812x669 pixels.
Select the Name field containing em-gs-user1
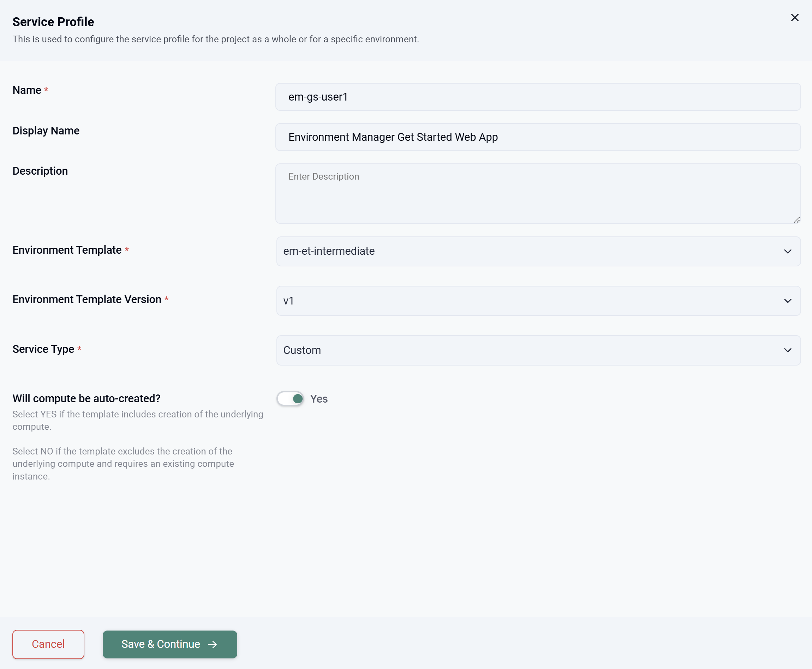pyautogui.click(x=538, y=97)
